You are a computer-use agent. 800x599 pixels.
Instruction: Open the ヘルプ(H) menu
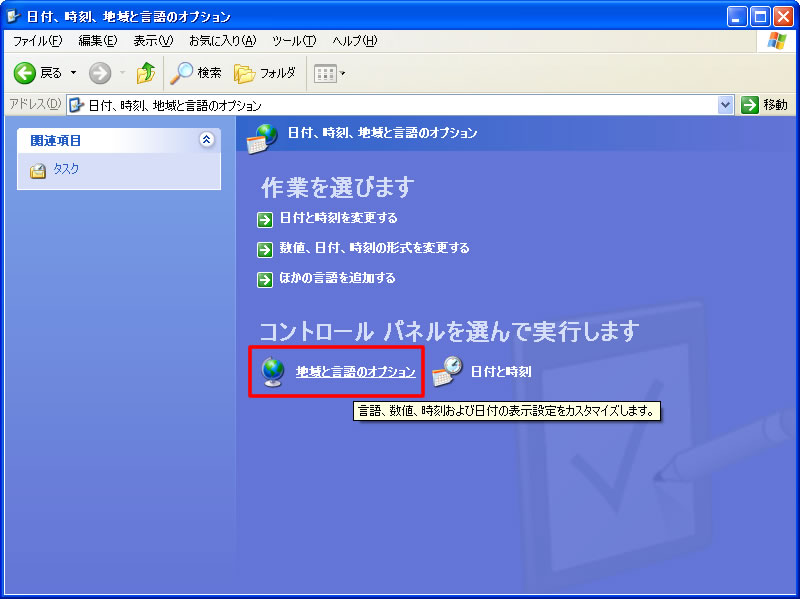pyautogui.click(x=355, y=41)
